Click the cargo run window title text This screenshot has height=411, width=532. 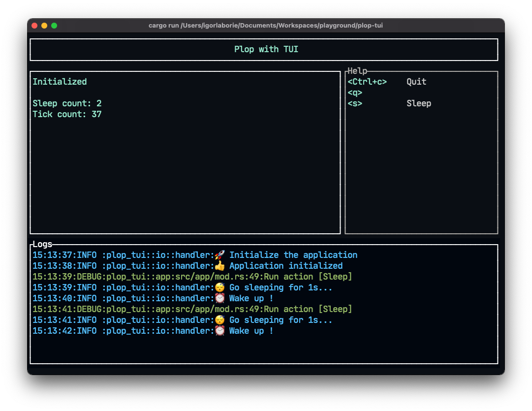266,26
